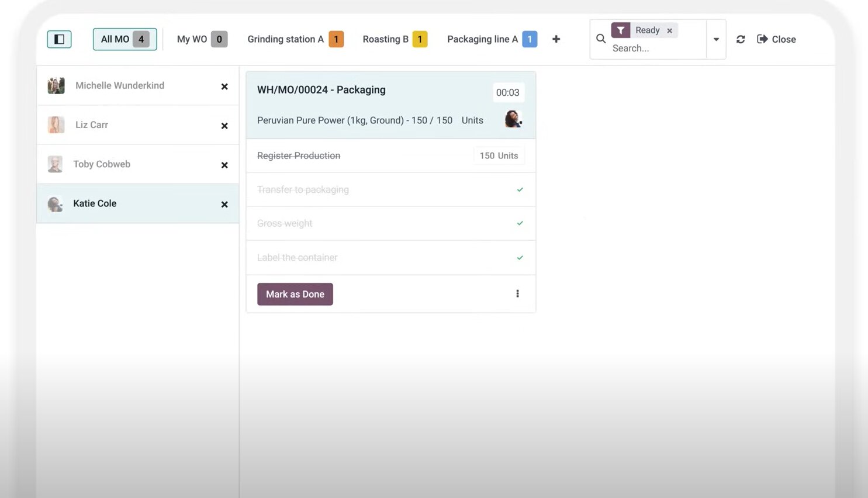Screen dimensions: 868x498
Task: Open the work order three-dot menu
Action: click(x=517, y=294)
